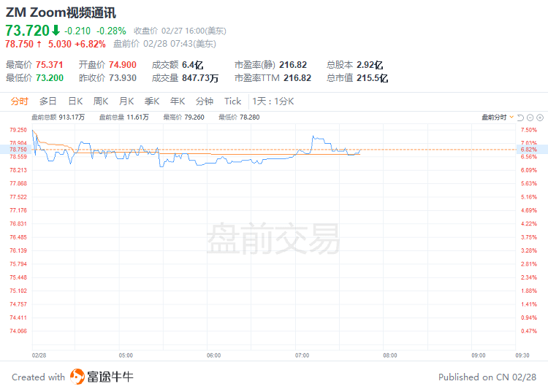Click the ZM Zoom视频通讯 stock title
548x392 pixels.
[61, 12]
